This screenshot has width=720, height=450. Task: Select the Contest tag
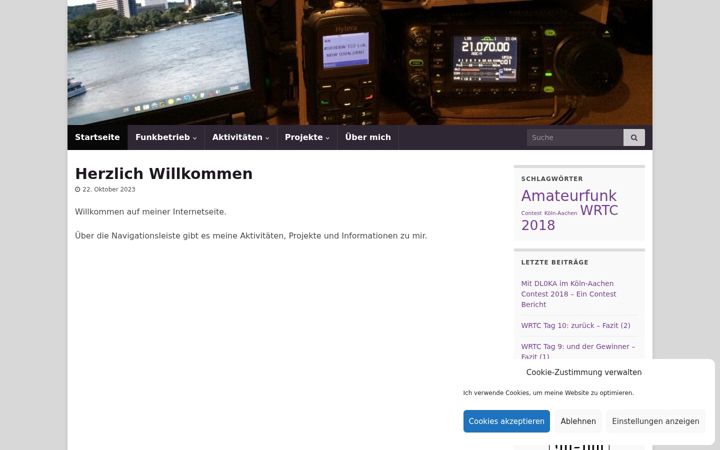(531, 213)
